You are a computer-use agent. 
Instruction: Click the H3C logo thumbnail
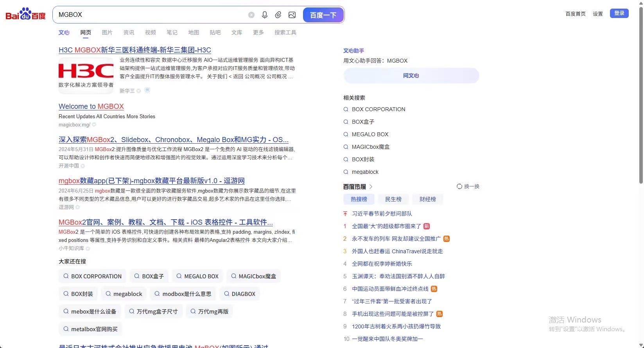point(86,75)
